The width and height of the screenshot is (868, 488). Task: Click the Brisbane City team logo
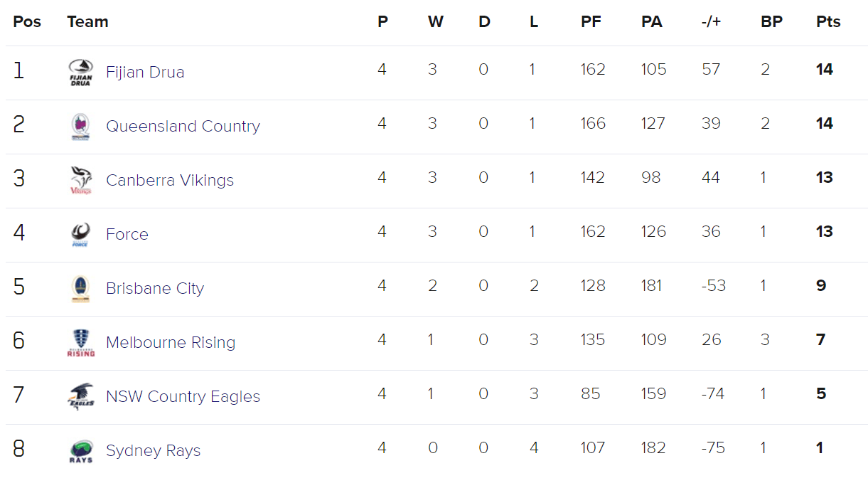pyautogui.click(x=81, y=289)
